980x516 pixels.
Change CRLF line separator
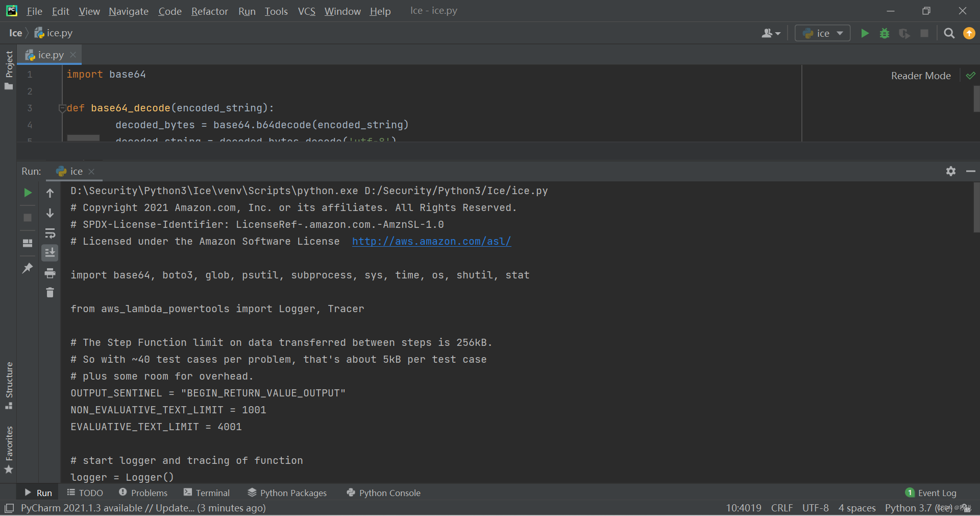782,508
